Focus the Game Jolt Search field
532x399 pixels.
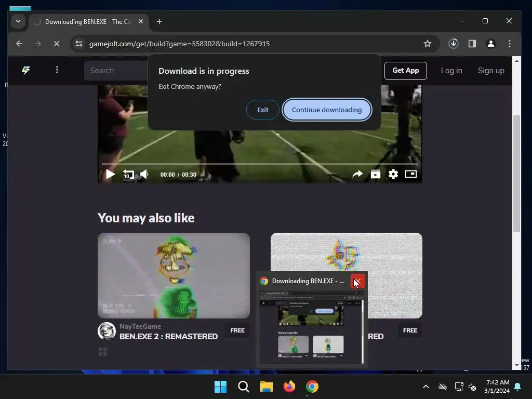[116, 71]
